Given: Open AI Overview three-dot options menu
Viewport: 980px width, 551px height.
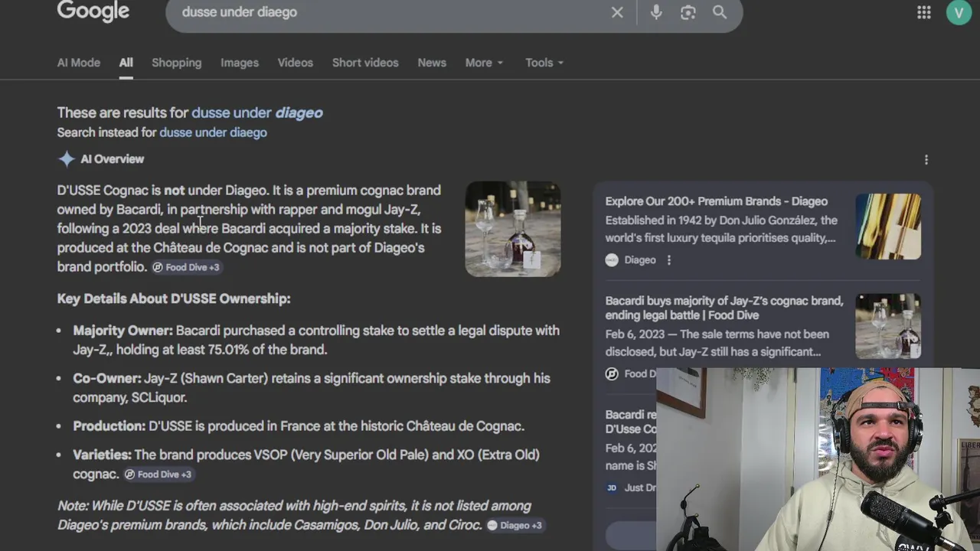Looking at the screenshot, I should click(926, 160).
